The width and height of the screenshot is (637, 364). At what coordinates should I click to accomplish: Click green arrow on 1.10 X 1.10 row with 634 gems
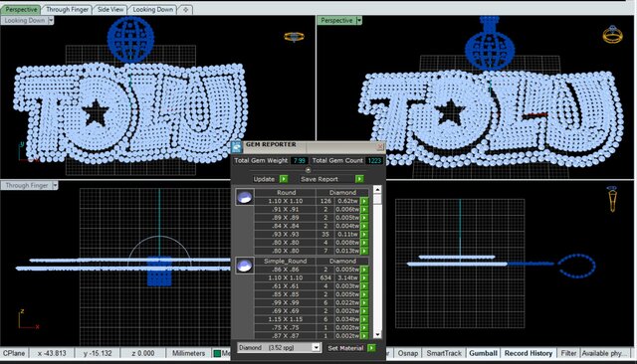tap(364, 277)
